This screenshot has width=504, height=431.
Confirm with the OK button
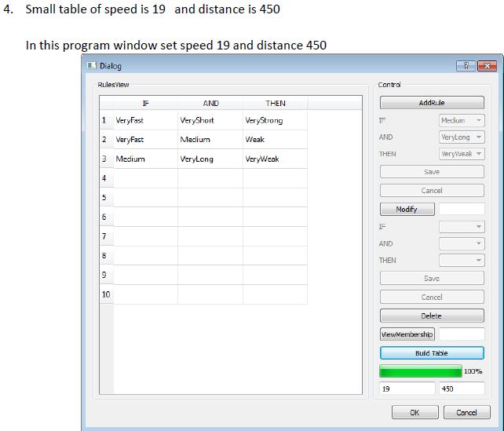pos(415,412)
